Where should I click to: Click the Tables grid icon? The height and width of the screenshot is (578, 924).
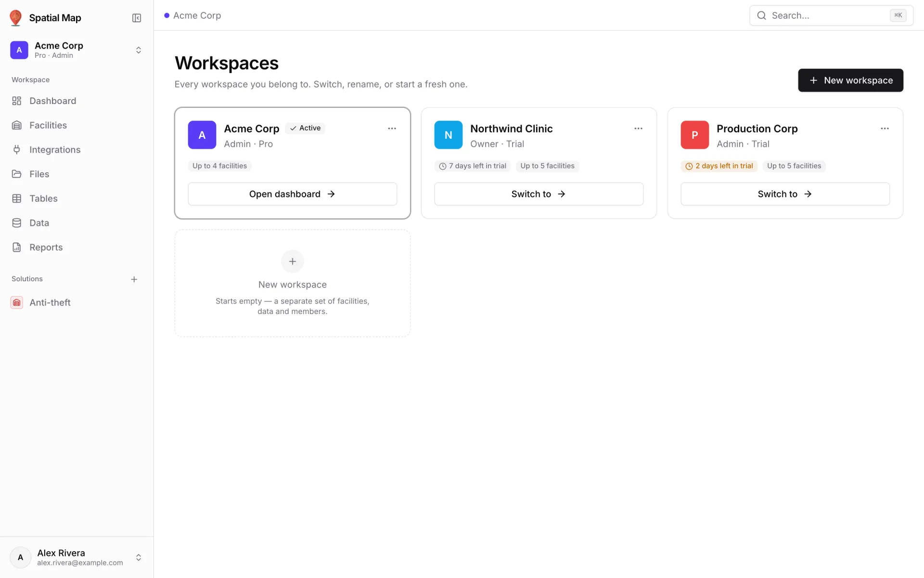(x=17, y=198)
